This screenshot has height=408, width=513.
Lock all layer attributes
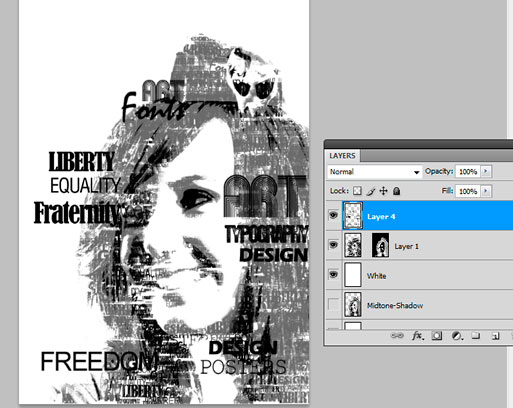click(x=397, y=191)
